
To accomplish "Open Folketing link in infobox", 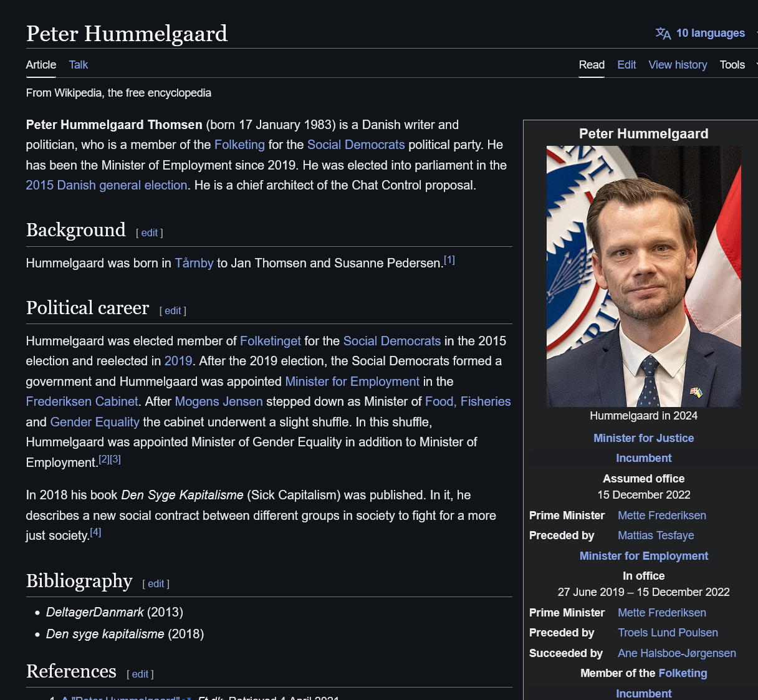I will tap(683, 673).
